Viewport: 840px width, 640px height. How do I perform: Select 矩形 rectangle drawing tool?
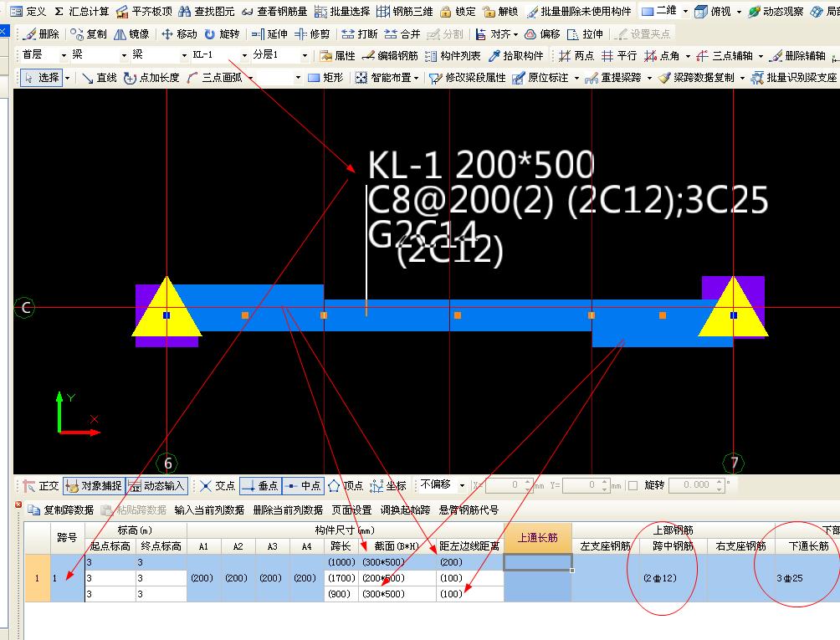[325, 78]
